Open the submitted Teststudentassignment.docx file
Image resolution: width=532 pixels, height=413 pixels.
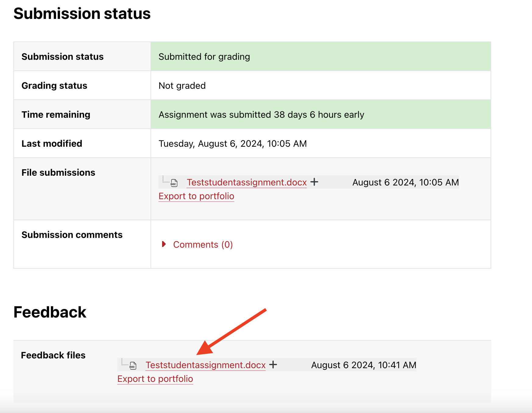[246, 182]
